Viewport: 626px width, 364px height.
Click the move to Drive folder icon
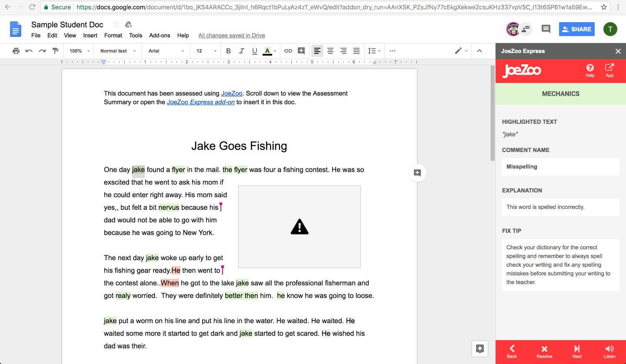[x=128, y=24]
